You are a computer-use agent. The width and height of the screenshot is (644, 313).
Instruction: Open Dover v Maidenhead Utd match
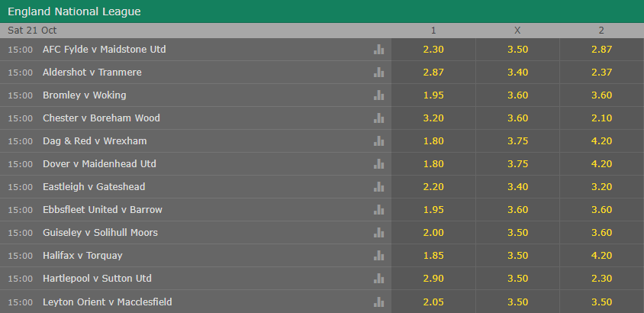[99, 164]
